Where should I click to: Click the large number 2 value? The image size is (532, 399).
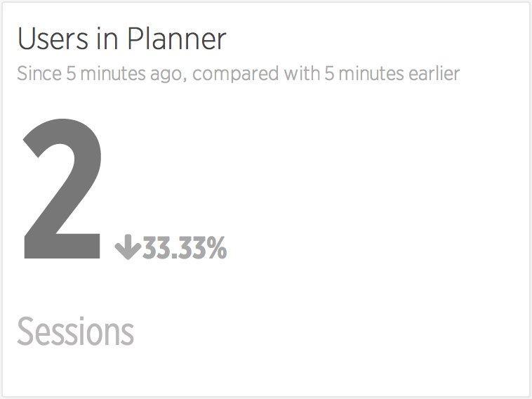(62, 189)
